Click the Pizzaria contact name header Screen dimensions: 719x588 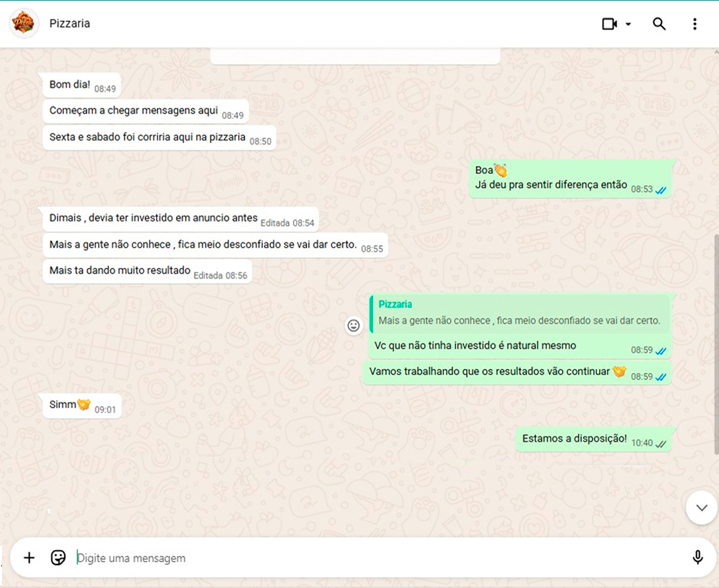pos(70,24)
